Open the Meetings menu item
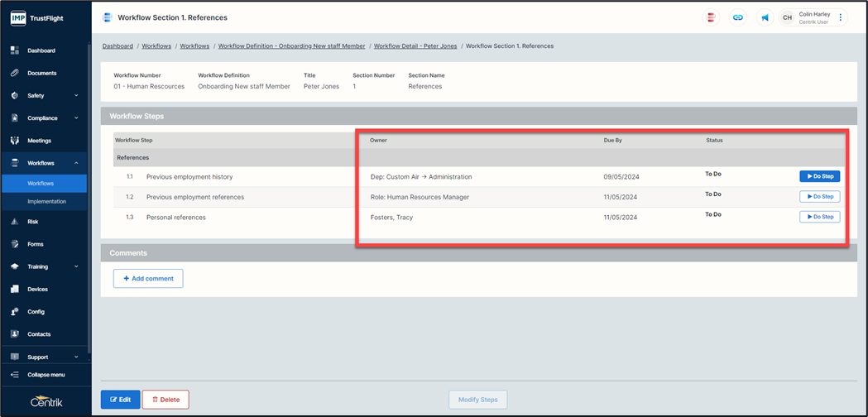The image size is (868, 417). coord(39,141)
